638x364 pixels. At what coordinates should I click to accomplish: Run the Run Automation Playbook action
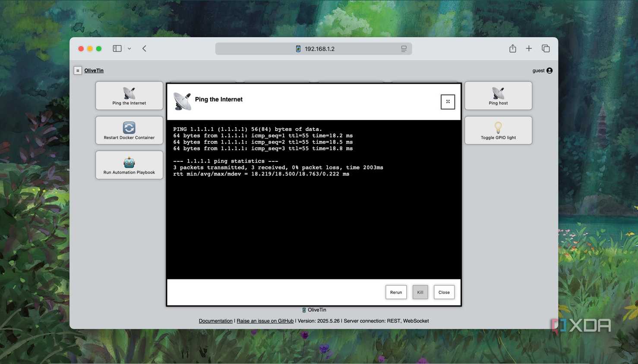(129, 165)
